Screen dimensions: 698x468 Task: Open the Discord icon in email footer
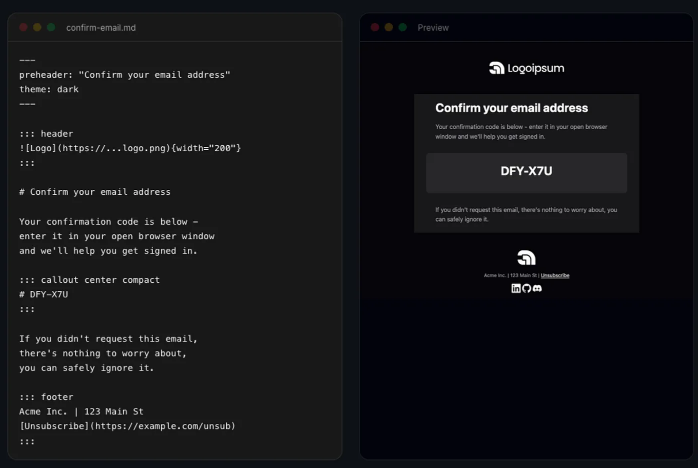(x=537, y=288)
